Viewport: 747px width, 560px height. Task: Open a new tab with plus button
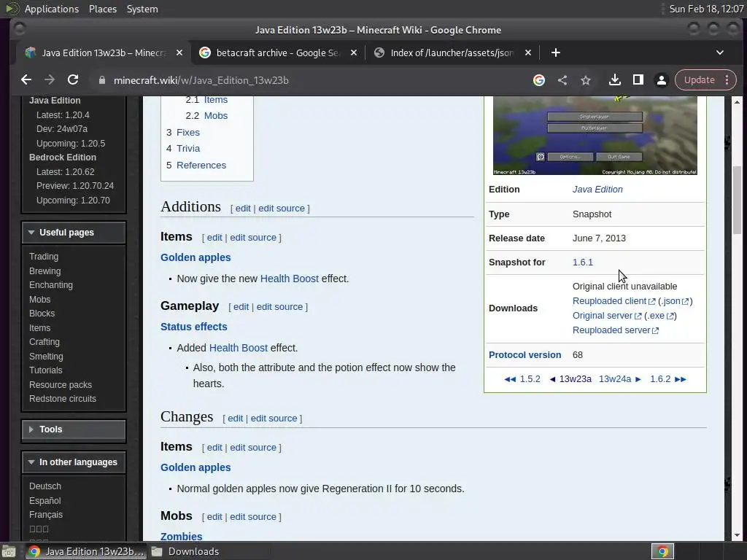[555, 52]
